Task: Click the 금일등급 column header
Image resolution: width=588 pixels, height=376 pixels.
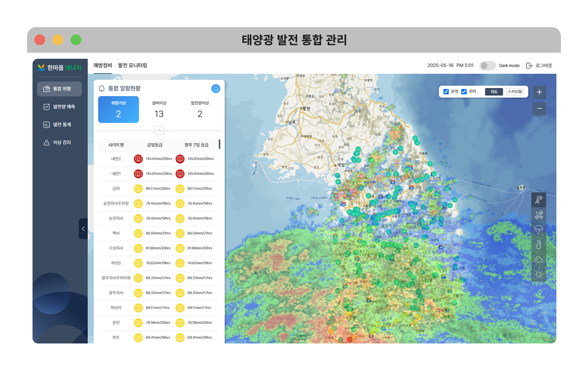Action: tap(154, 145)
